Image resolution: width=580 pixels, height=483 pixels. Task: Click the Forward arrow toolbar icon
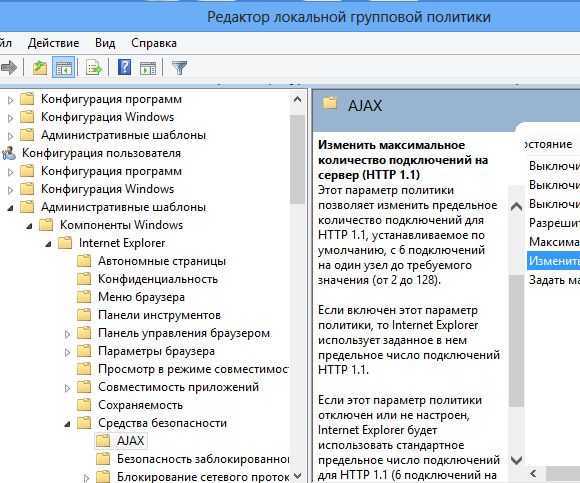(x=9, y=68)
